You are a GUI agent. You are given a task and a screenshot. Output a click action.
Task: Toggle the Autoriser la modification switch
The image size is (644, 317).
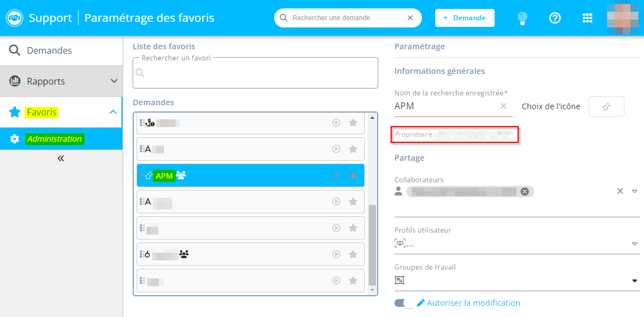click(404, 303)
